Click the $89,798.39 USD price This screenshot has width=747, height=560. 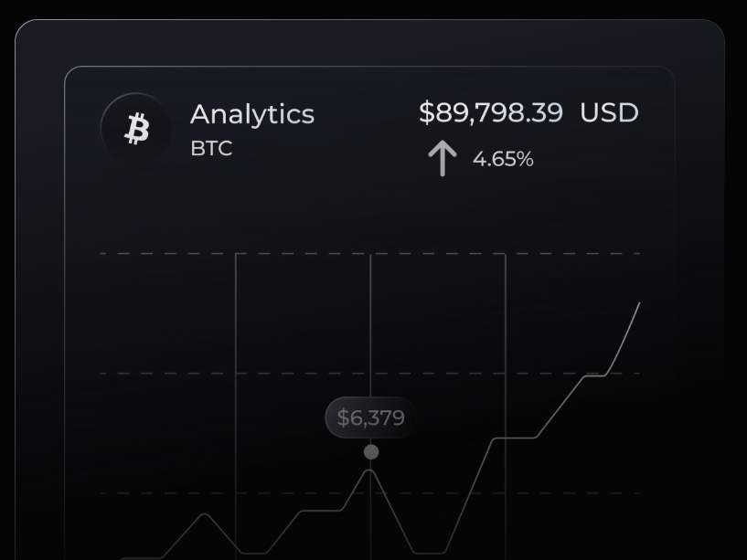[x=528, y=112]
